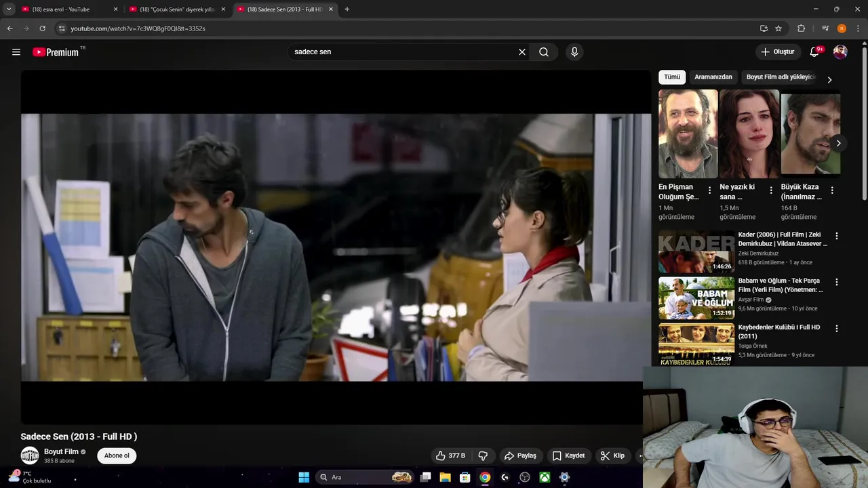Click the magnifier search button
This screenshot has height=488, width=868.
click(544, 52)
